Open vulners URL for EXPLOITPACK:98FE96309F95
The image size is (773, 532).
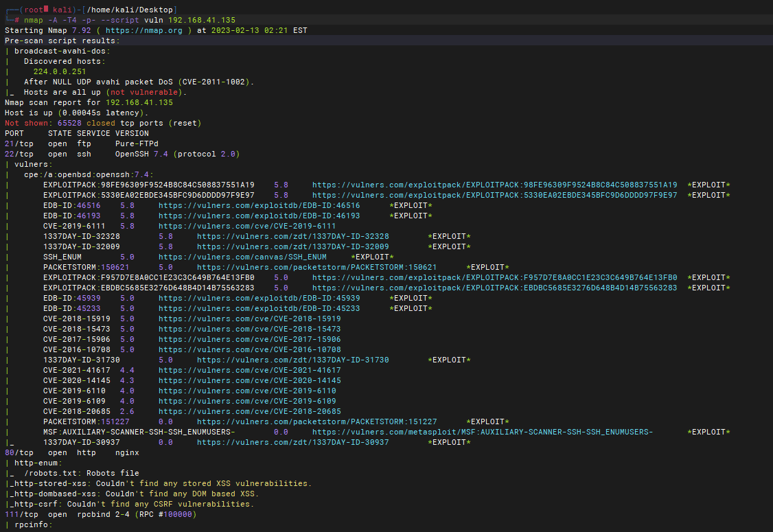(x=495, y=185)
